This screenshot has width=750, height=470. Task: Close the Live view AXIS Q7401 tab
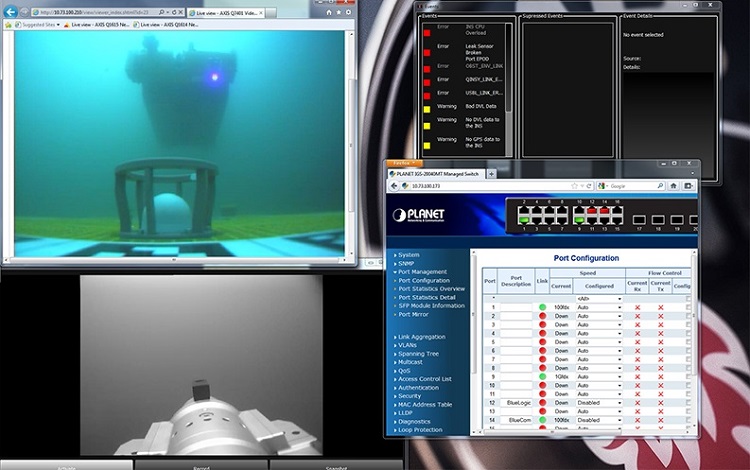[261, 13]
